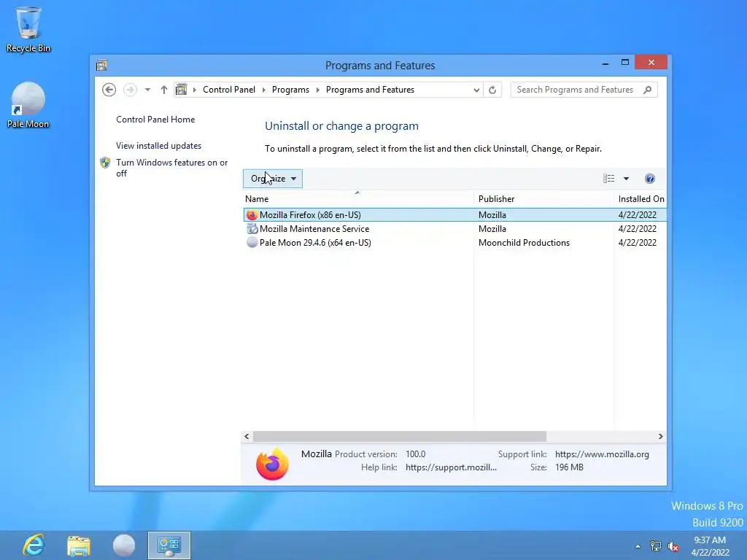Open View installed updates link
The image size is (747, 560).
coord(158,146)
